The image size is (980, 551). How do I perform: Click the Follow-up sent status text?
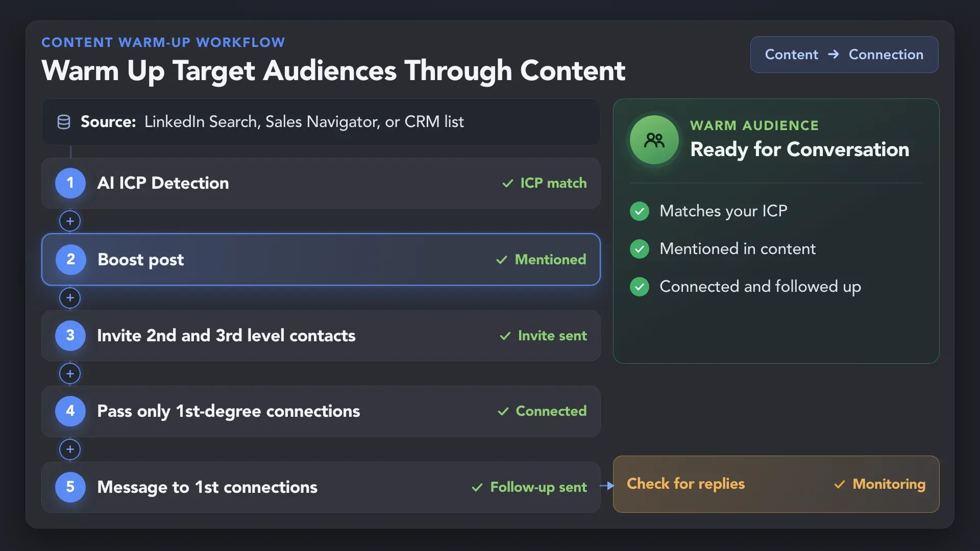[538, 487]
